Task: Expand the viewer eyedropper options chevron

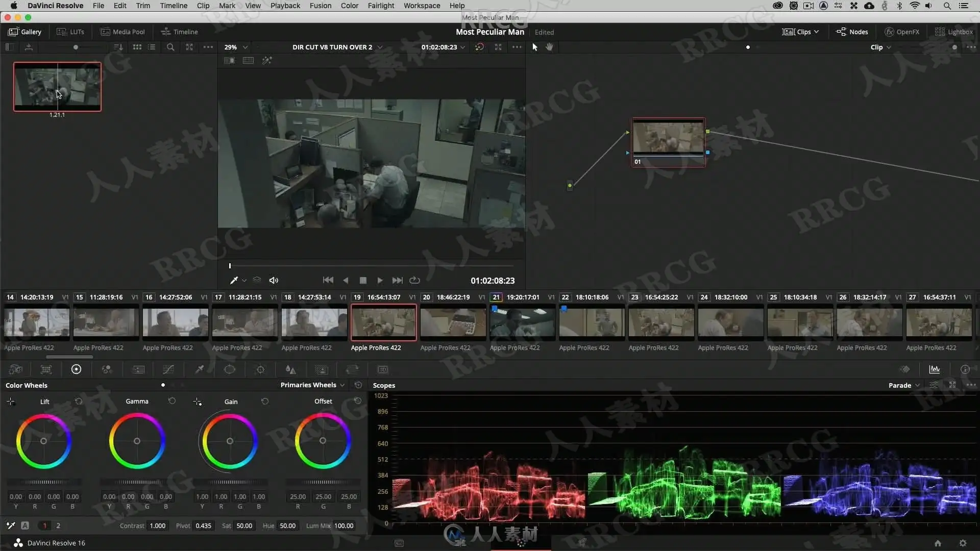Action: tap(244, 281)
